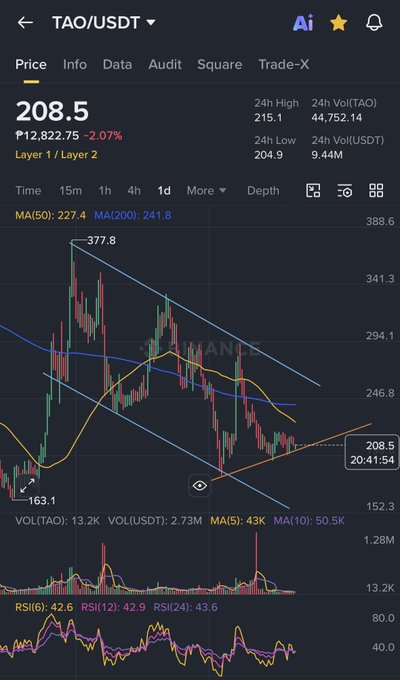The width and height of the screenshot is (400, 680).
Task: Click the 1.28M volume axis label
Action: [x=380, y=540]
